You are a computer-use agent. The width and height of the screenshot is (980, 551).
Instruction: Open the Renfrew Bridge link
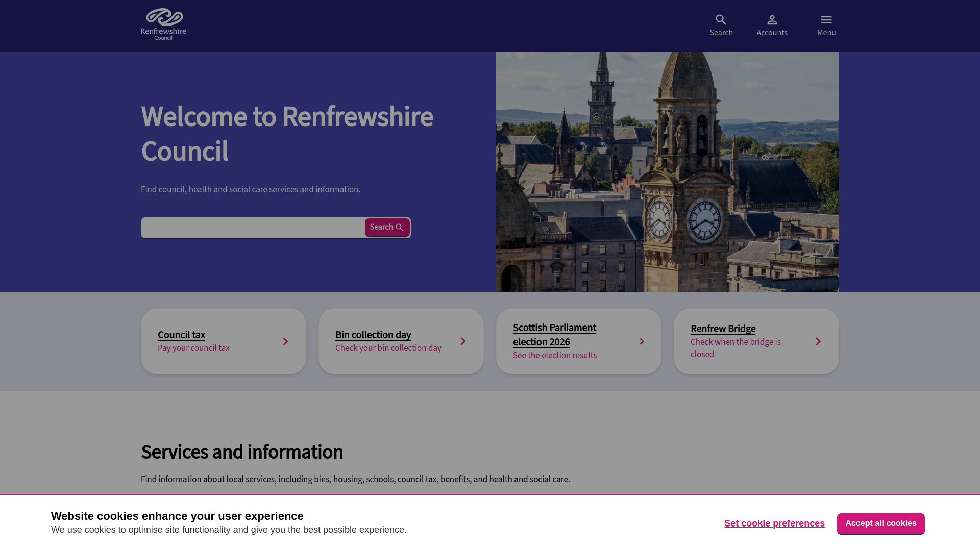[723, 329]
